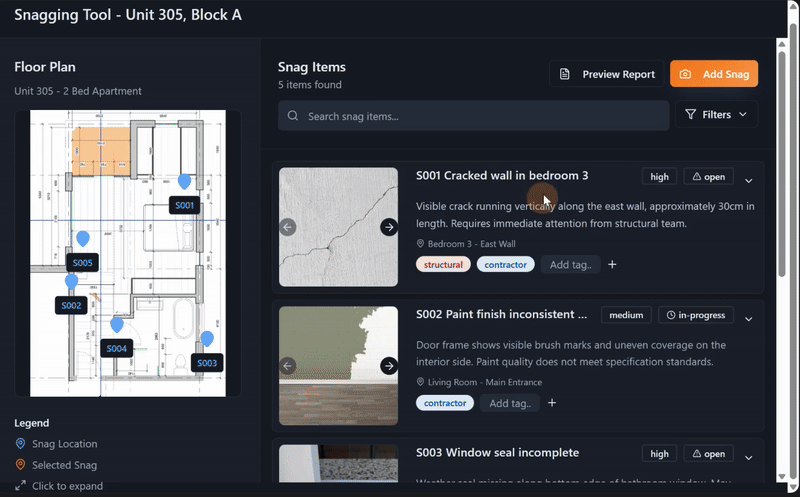The image size is (800, 497).
Task: Open the Filters dropdown chevron
Action: 743,114
